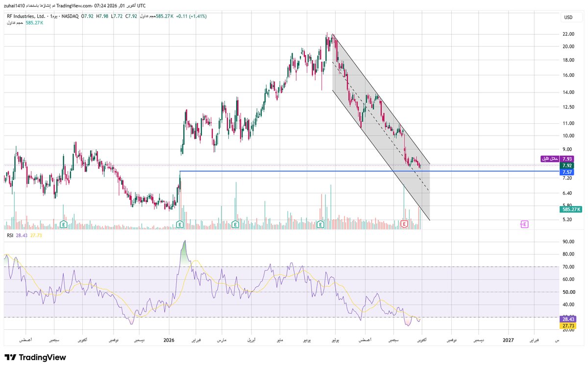Click the RF Industries, Ltd. symbol title
Viewport: 588px width, 369px height.
26,16
